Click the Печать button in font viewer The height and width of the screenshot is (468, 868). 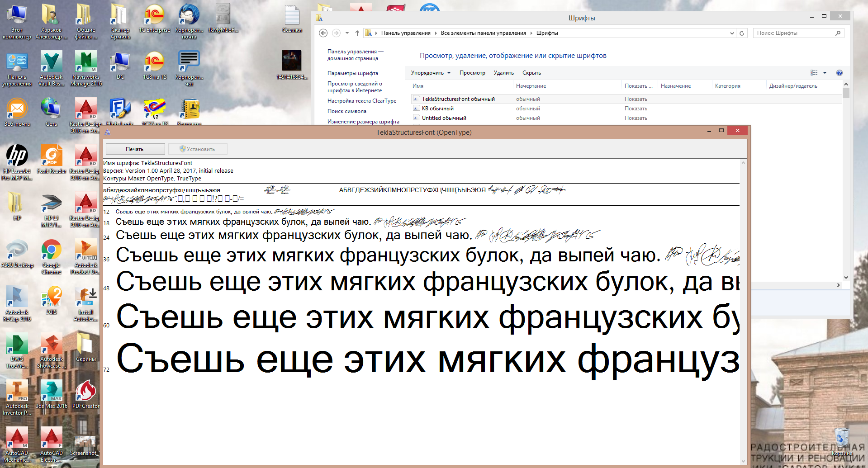pos(135,149)
